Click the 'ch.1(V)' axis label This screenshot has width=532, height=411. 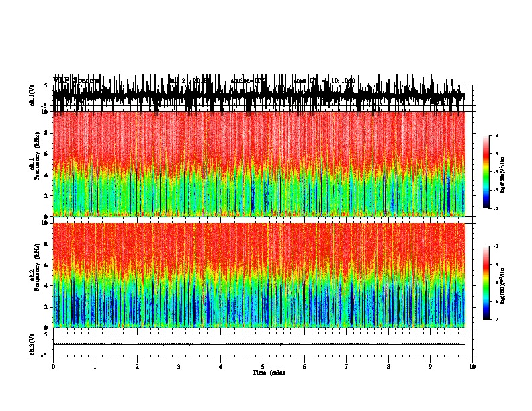tap(32, 95)
